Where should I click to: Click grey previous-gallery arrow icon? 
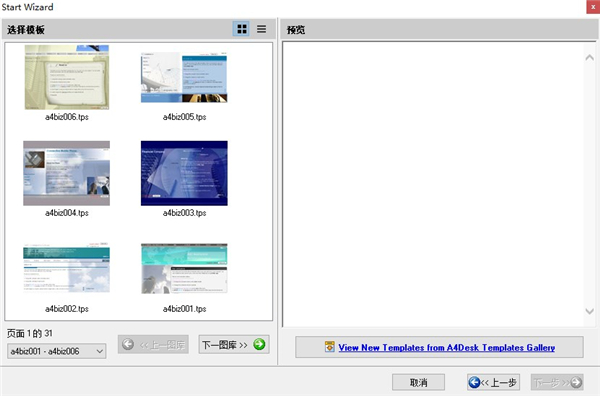(128, 344)
